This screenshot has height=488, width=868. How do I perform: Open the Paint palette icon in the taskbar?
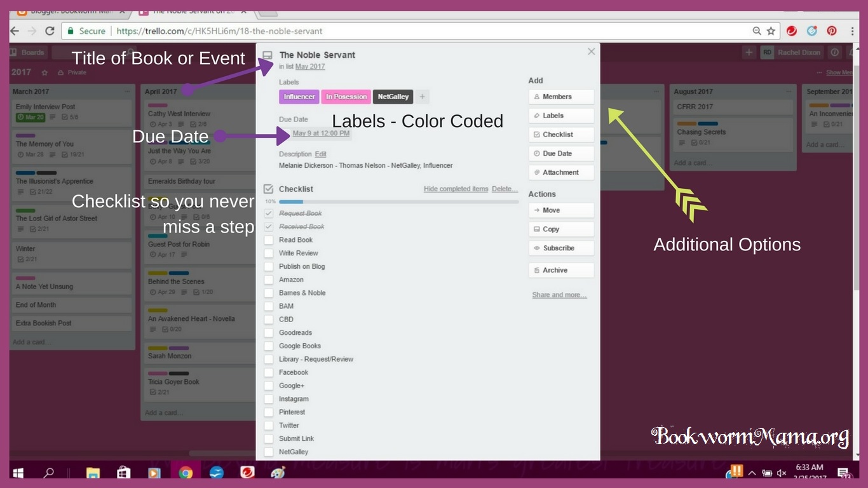[278, 473]
